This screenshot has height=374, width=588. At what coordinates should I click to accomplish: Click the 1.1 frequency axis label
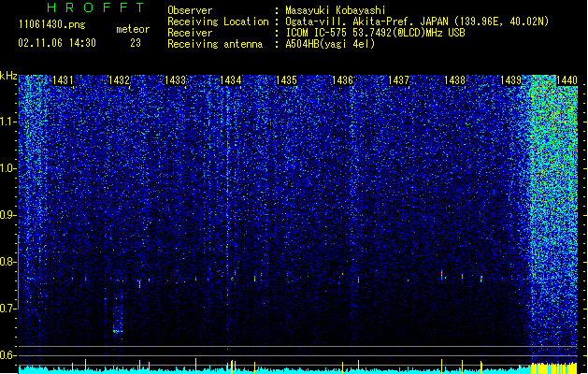[x=7, y=122]
